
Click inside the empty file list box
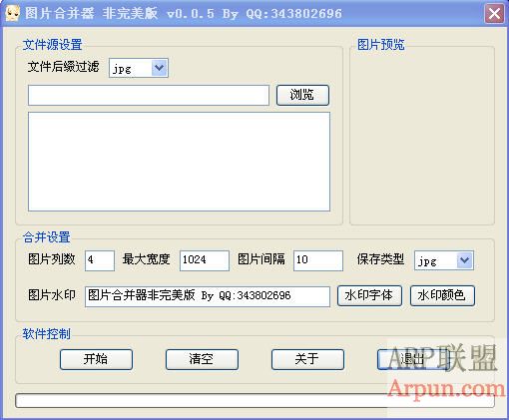click(179, 162)
